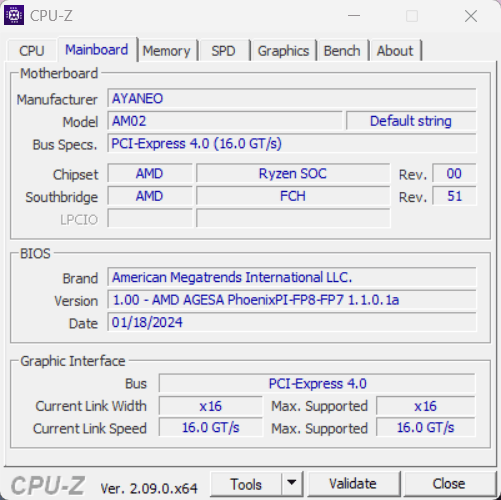Click the Manufacturer field showing AYANEO

(292, 98)
